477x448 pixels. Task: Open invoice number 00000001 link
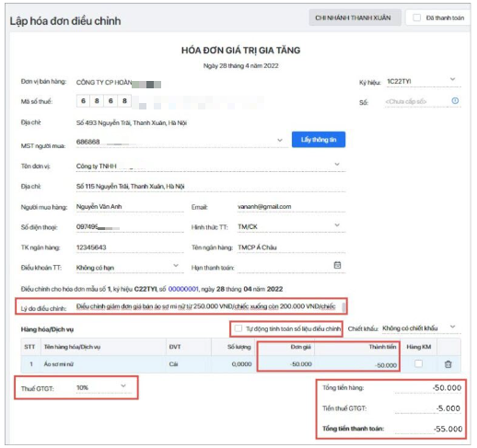183,289
